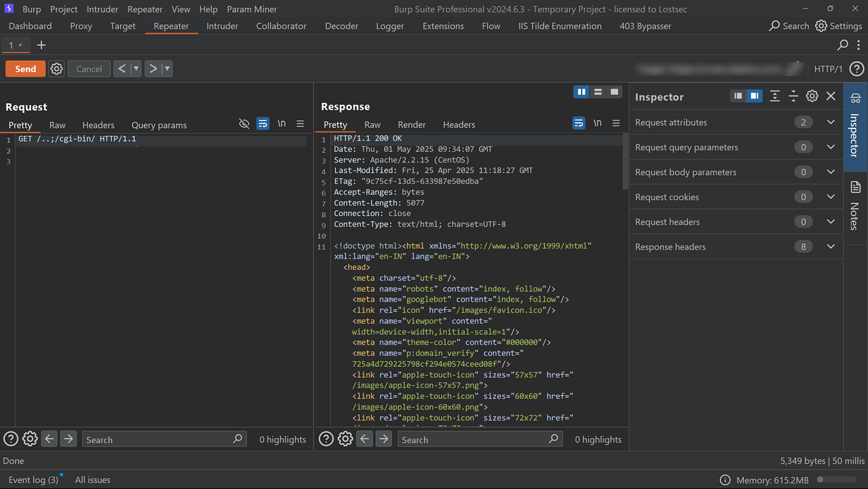Open Event log in status bar
This screenshot has height=489, width=868.
pos(33,480)
